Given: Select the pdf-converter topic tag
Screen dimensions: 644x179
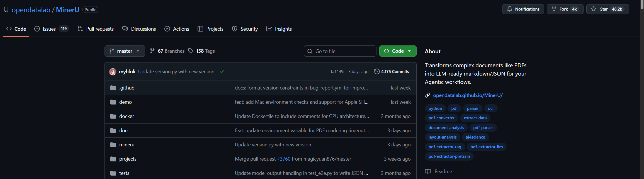Looking at the screenshot, I should coord(441,118).
